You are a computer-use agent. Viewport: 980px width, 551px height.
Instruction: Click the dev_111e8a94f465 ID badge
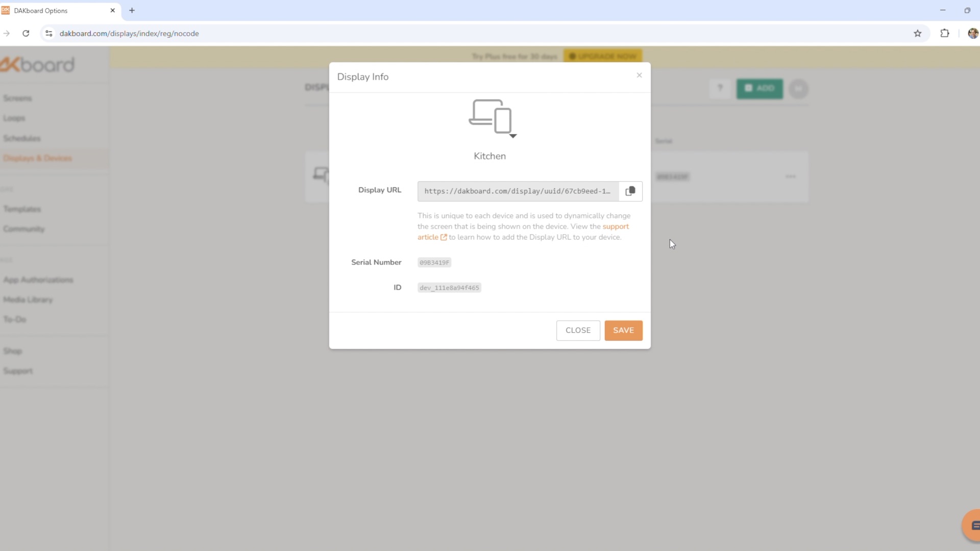449,288
